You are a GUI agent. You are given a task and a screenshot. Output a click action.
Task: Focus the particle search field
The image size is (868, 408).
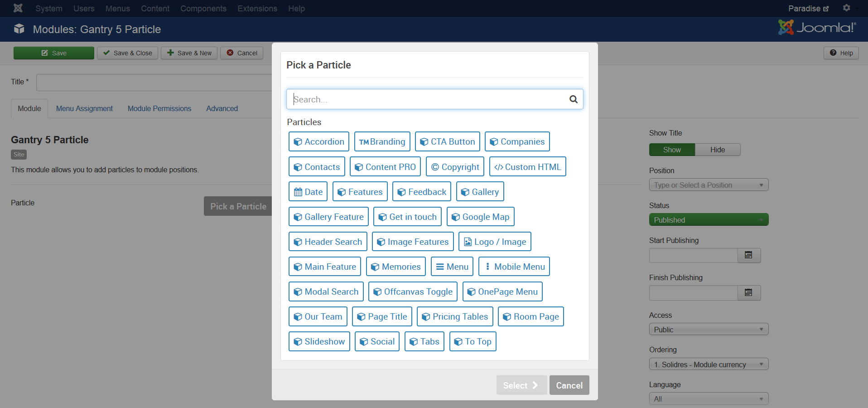(426, 99)
